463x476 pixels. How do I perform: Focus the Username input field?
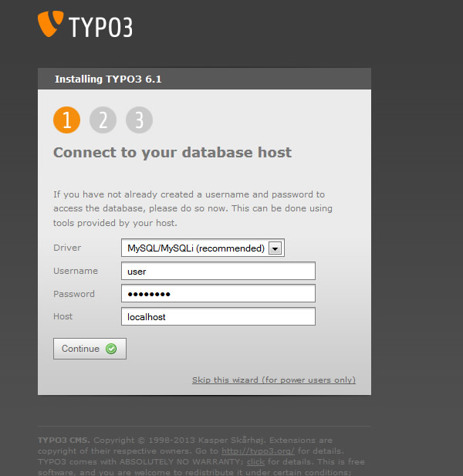(x=218, y=271)
